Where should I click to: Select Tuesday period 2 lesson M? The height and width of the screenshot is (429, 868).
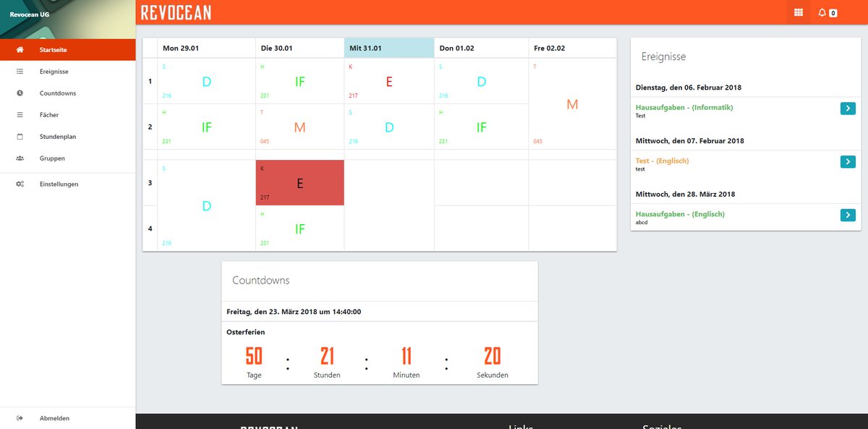[300, 127]
